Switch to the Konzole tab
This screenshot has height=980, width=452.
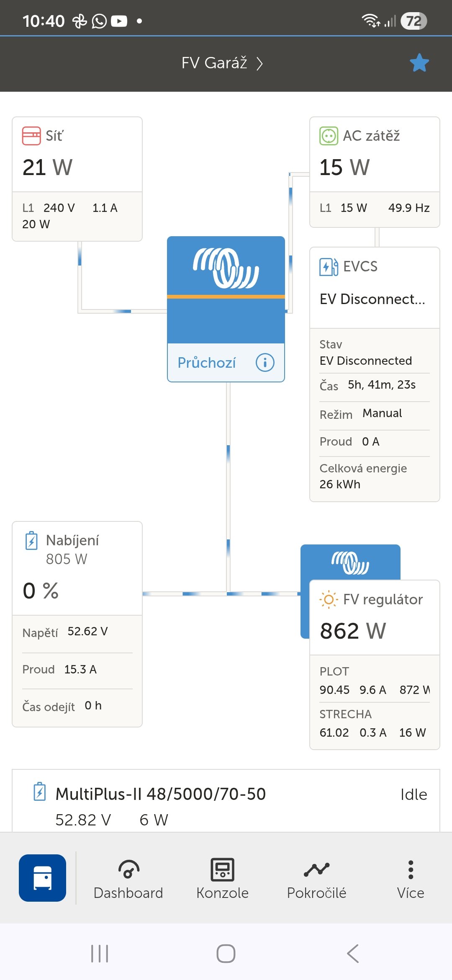click(x=222, y=879)
